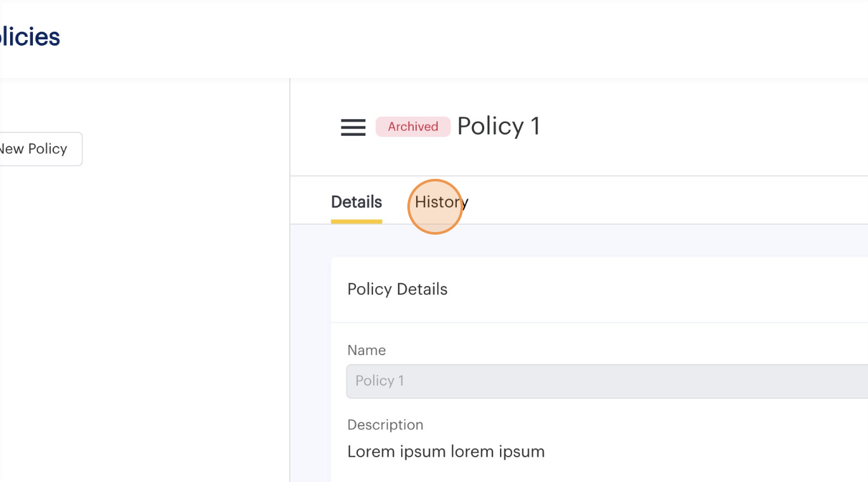Click the Description field label
Screen dimensions: 868x482
pyautogui.click(x=385, y=425)
